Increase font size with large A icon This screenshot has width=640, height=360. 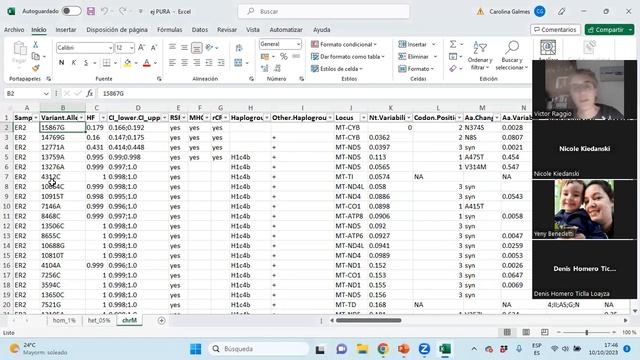click(141, 48)
